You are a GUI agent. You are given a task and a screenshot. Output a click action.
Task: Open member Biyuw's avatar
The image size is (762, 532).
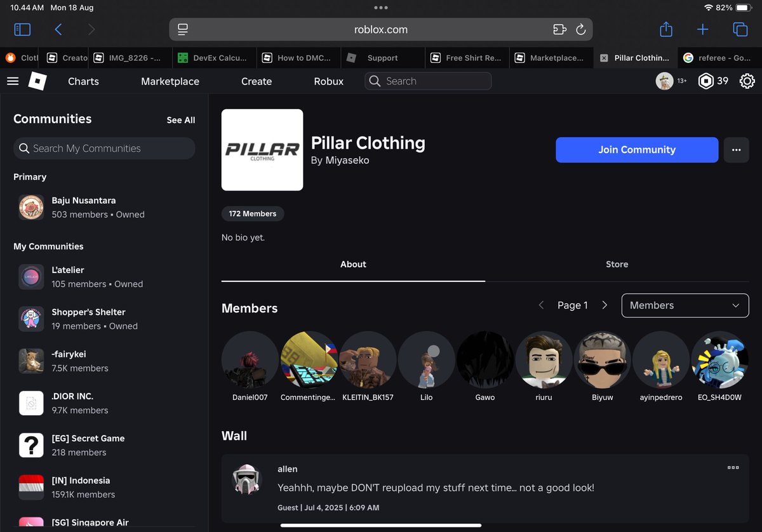[603, 359]
